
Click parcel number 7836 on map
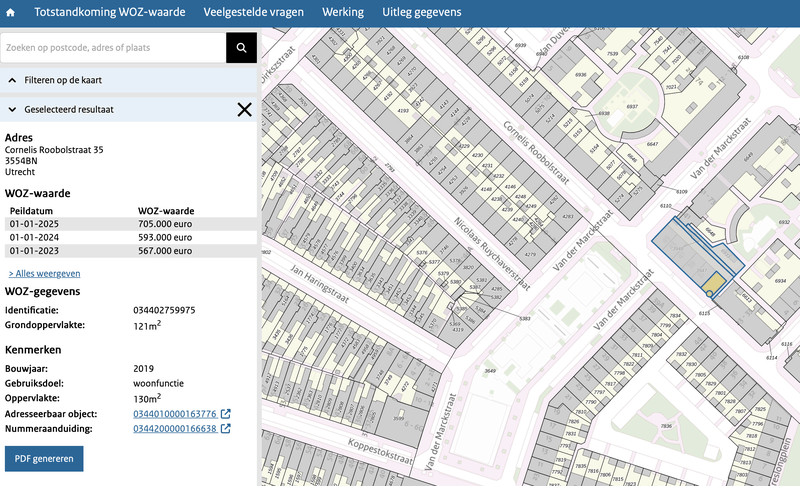[x=666, y=426]
